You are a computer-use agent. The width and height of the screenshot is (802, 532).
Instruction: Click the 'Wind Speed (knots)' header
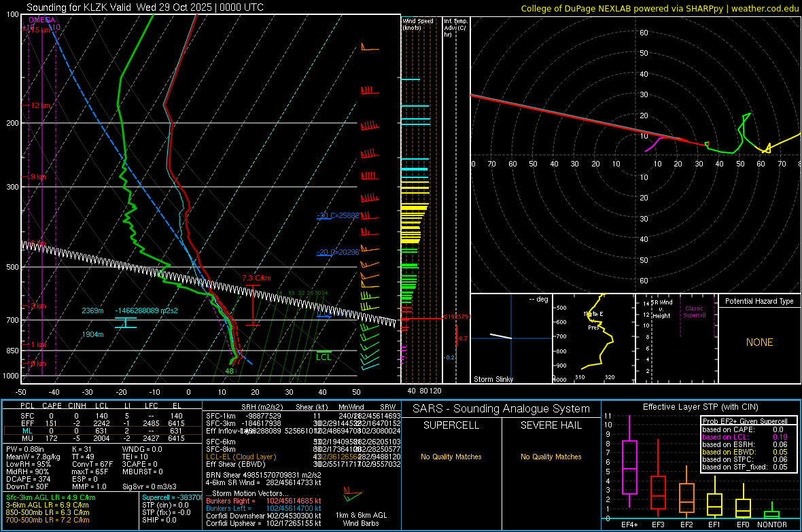click(x=417, y=24)
